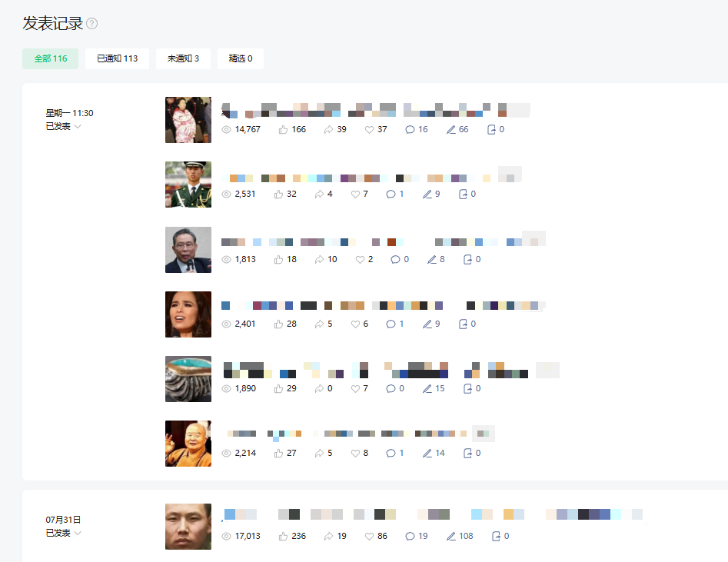This screenshot has width=728, height=562.
Task: Open comments bubble icon showing 16
Action: [410, 130]
